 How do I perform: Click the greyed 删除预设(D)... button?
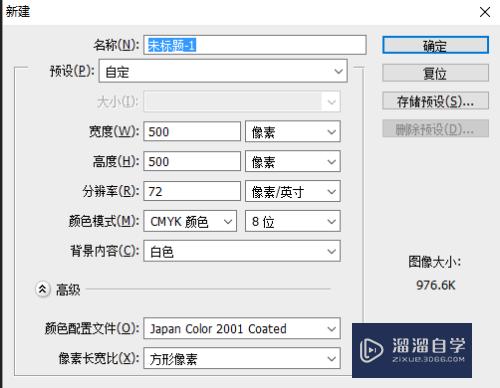coord(435,129)
